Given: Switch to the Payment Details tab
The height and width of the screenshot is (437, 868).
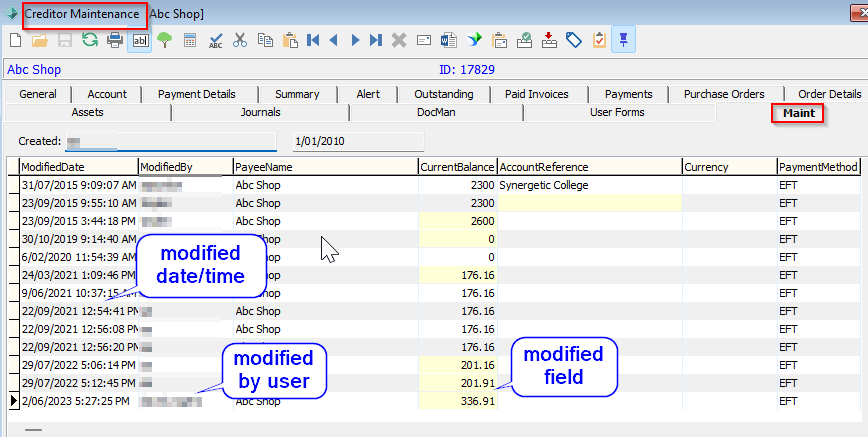Looking at the screenshot, I should [x=197, y=94].
